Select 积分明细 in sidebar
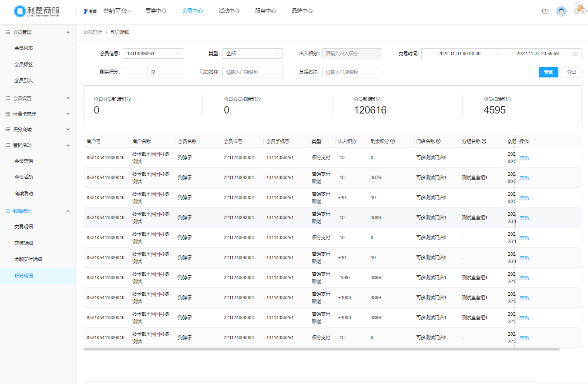Viewport: 588px width, 384px height. [x=37, y=276]
